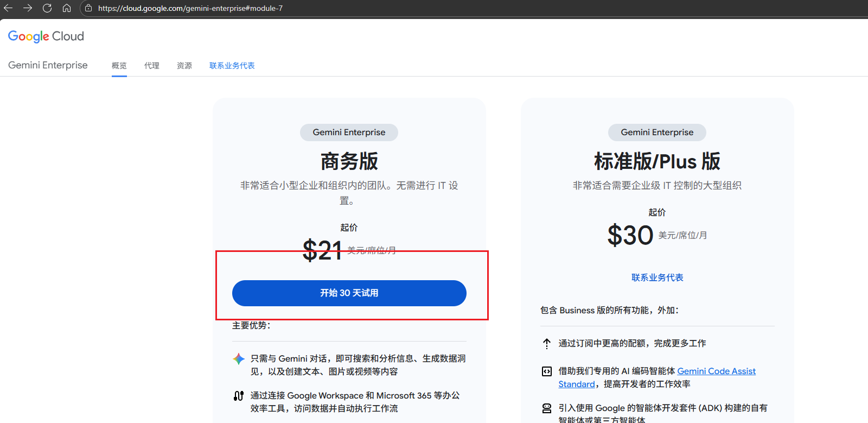This screenshot has height=423, width=868.
Task: Click 联系业务代表 in the navigation bar
Action: (232, 66)
